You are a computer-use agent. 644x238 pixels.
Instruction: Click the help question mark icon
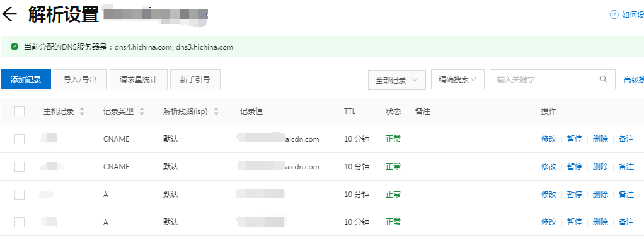[614, 14]
